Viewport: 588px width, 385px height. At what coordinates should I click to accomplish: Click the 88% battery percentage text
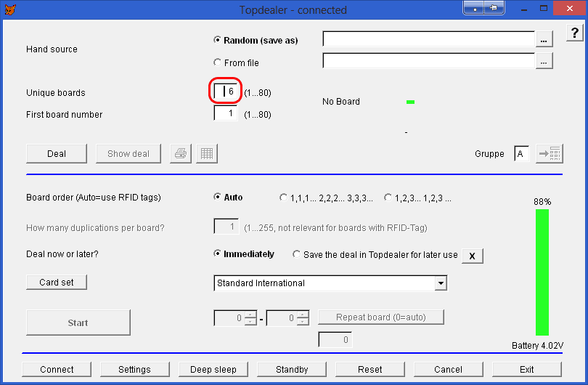(542, 202)
